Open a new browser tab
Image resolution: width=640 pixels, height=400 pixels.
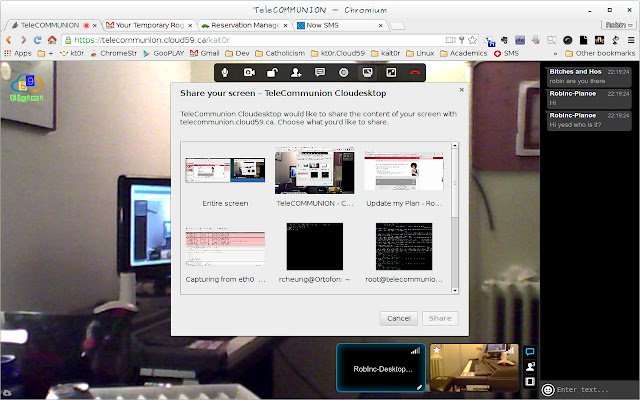[x=397, y=26]
